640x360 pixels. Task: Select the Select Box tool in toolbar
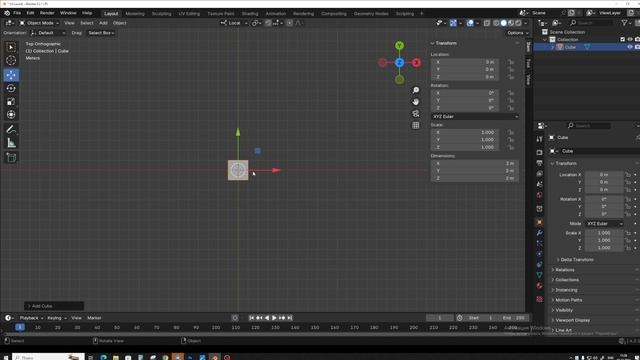tap(11, 47)
